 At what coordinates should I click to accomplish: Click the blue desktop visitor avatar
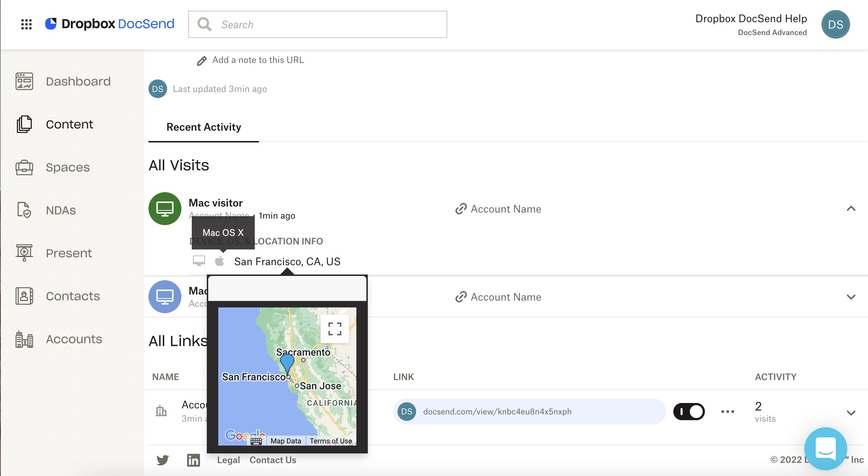click(x=165, y=297)
